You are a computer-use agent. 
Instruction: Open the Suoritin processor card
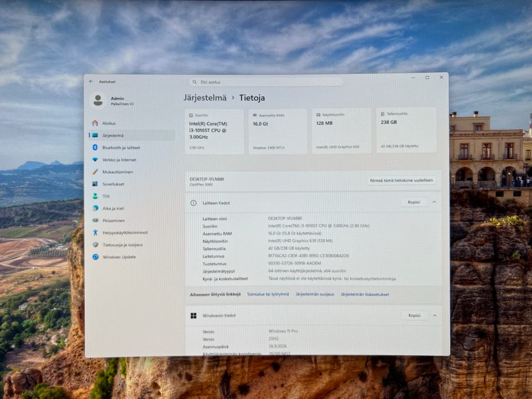(214, 132)
